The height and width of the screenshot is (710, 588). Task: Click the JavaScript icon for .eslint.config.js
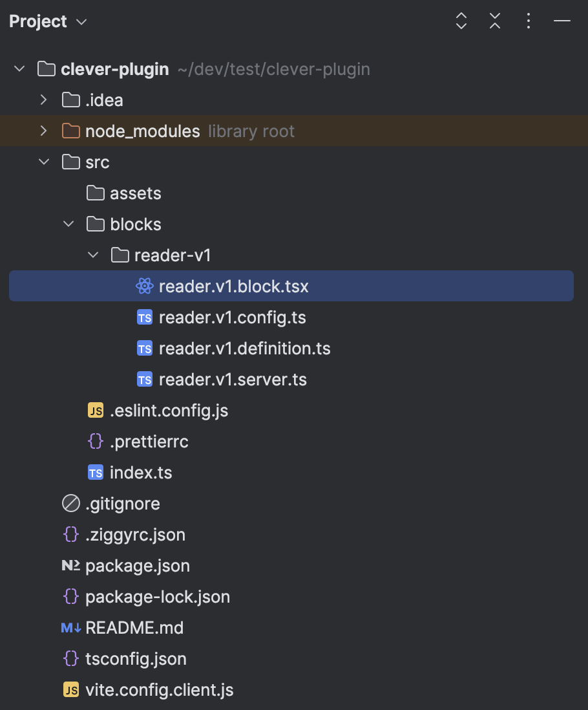click(95, 410)
